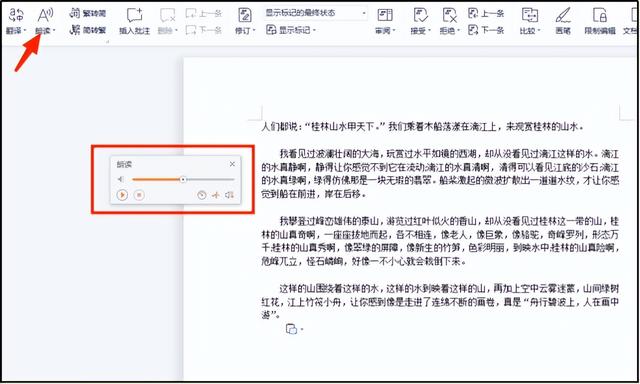Expand the 拒绝 dropdown arrow
640x384 pixels.
point(458,30)
